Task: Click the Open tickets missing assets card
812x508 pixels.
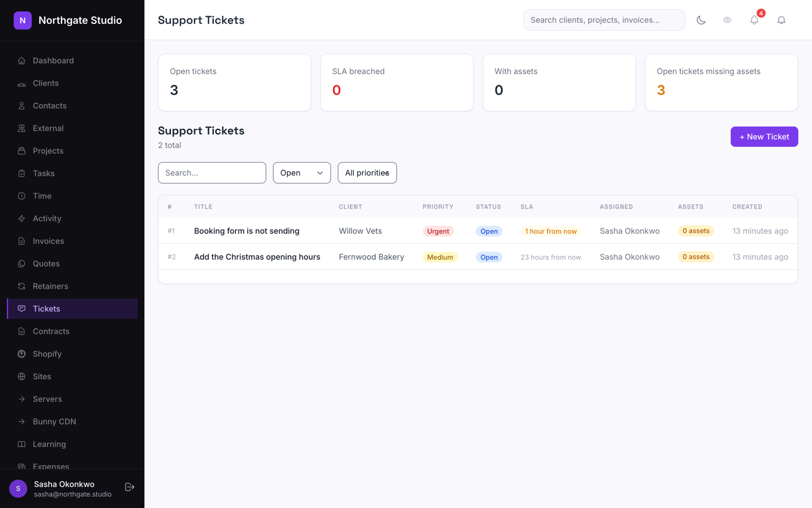Action: [x=722, y=82]
